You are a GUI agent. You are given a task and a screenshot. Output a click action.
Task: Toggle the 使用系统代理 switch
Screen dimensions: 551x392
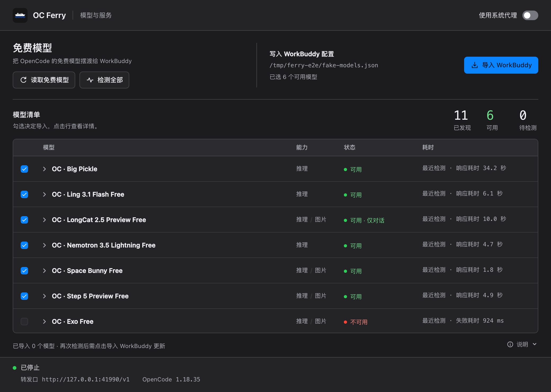pyautogui.click(x=530, y=15)
